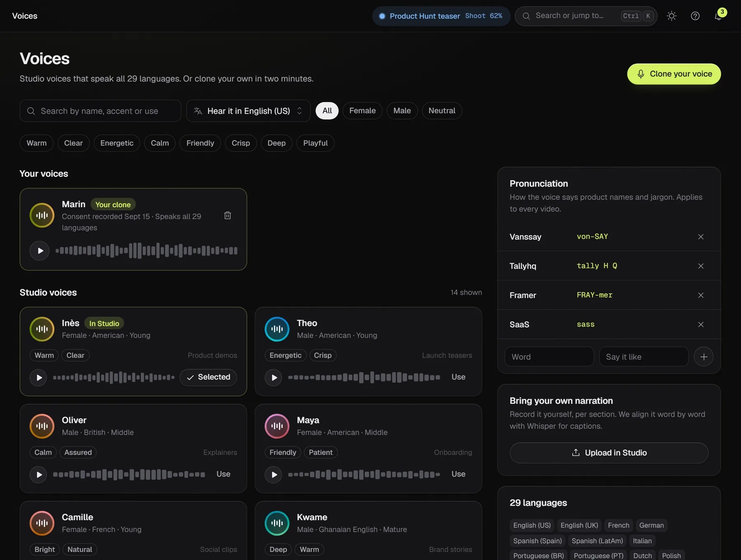
Task: Play the Inès voice sample
Action: pos(38,377)
